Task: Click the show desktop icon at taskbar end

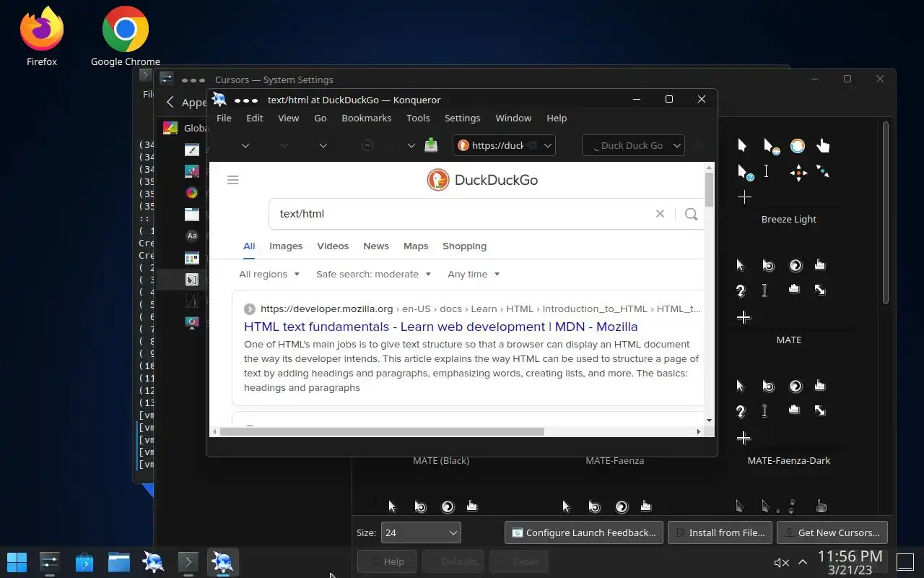Action: pyautogui.click(x=905, y=561)
